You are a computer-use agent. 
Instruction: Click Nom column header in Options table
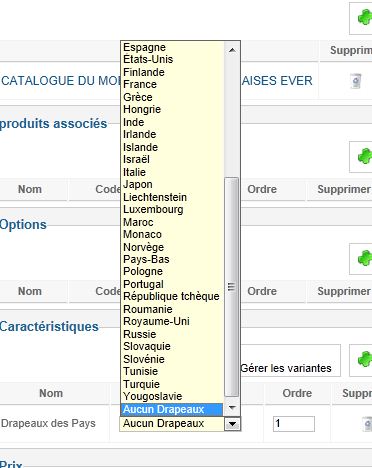click(30, 291)
